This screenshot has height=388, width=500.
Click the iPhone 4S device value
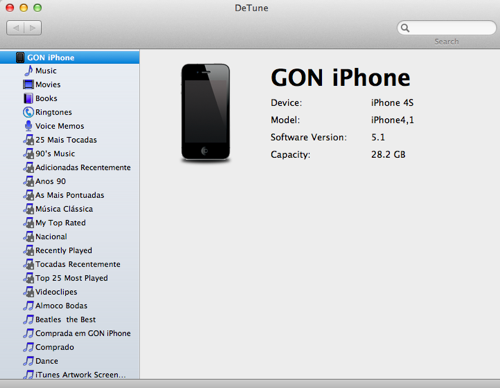[392, 103]
